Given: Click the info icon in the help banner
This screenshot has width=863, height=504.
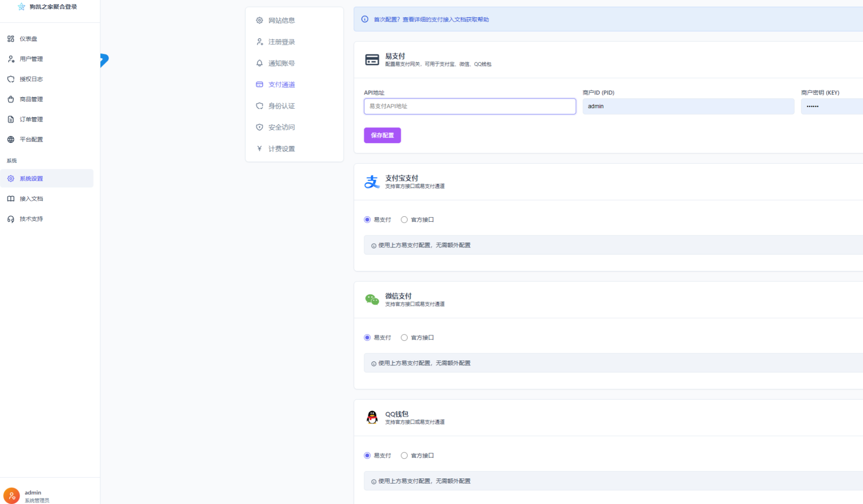Looking at the screenshot, I should pyautogui.click(x=365, y=19).
